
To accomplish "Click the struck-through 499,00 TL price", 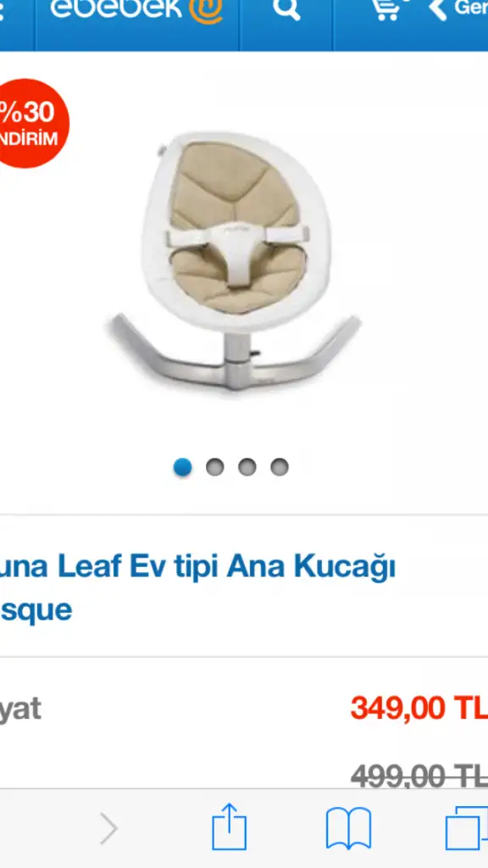I will (x=419, y=775).
